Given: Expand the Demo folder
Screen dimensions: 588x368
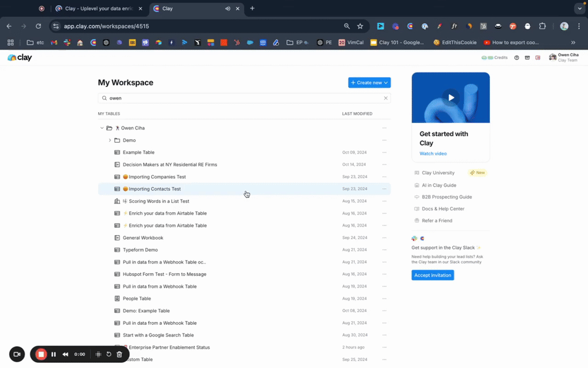Looking at the screenshot, I should point(110,140).
